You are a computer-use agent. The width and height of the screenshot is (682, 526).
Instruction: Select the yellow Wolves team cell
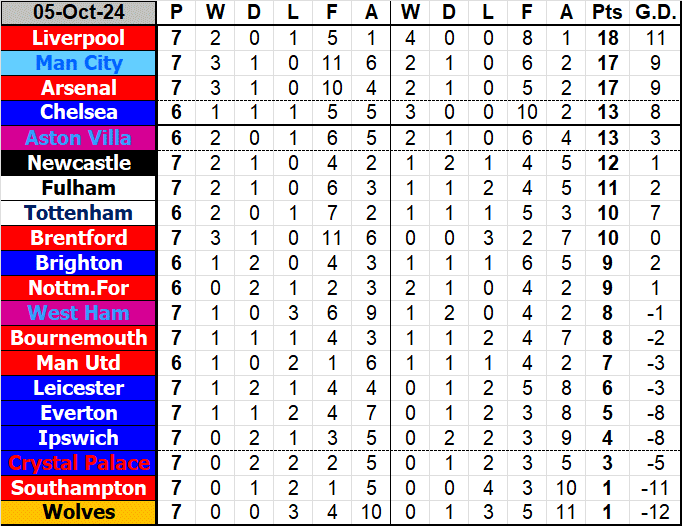click(79, 513)
